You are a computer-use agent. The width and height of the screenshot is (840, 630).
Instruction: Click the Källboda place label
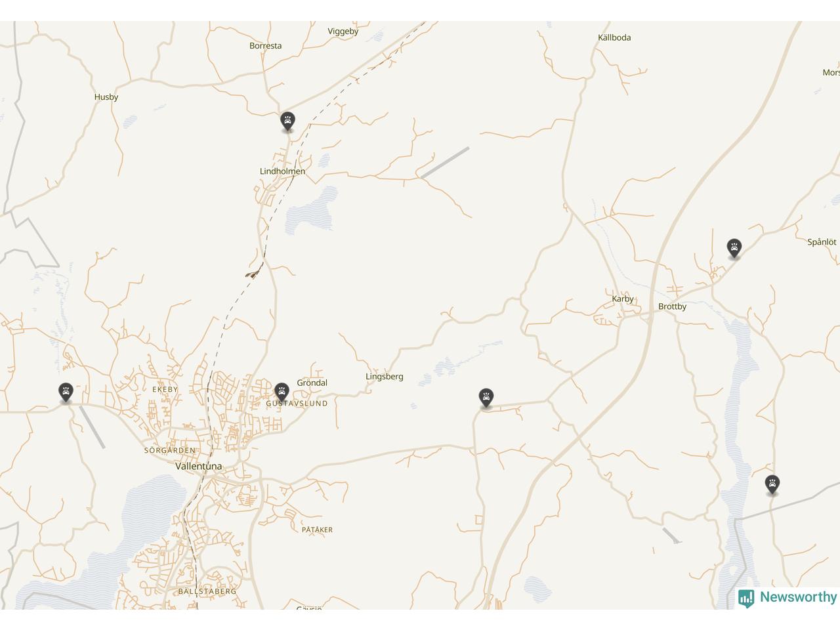pyautogui.click(x=614, y=37)
